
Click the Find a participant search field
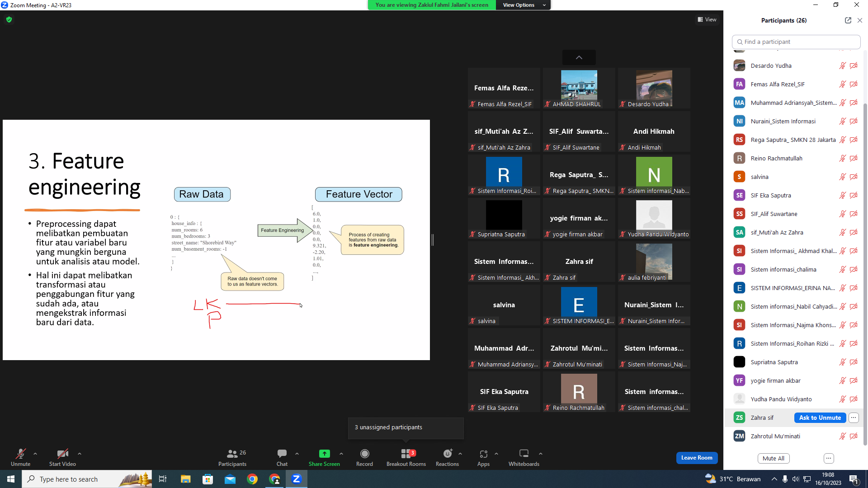click(x=796, y=42)
